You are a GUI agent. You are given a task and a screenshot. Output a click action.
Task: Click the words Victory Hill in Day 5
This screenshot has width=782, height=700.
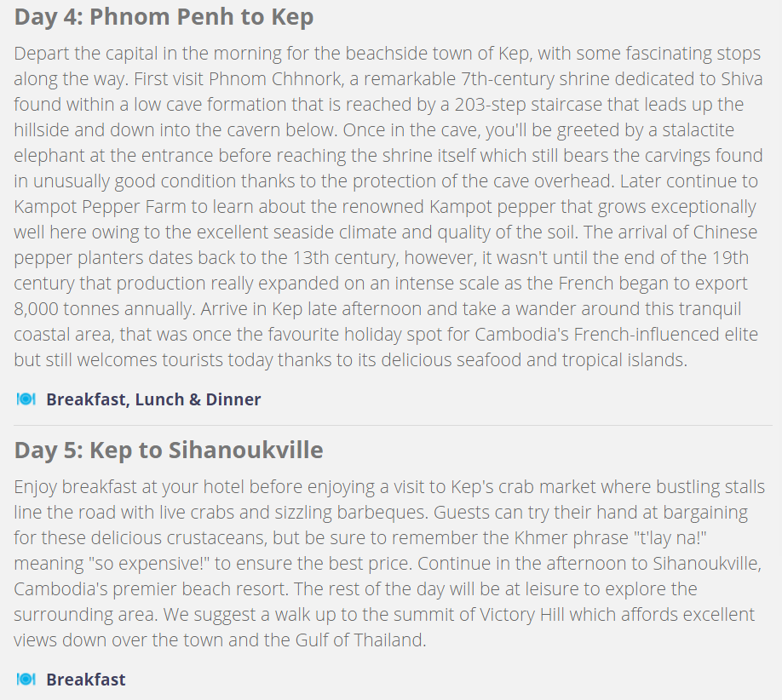point(521,615)
